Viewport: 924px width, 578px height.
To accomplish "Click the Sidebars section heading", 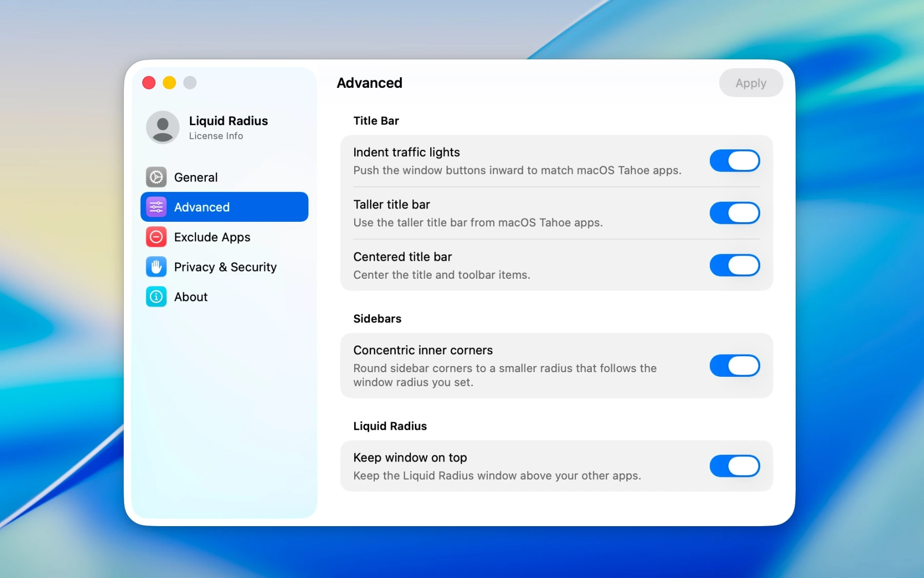I will click(x=377, y=319).
